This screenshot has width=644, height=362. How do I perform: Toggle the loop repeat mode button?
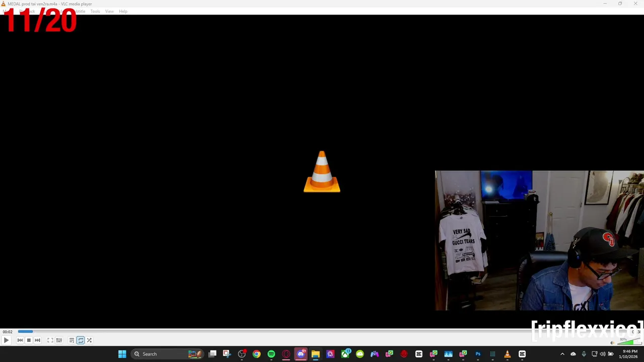click(80, 340)
